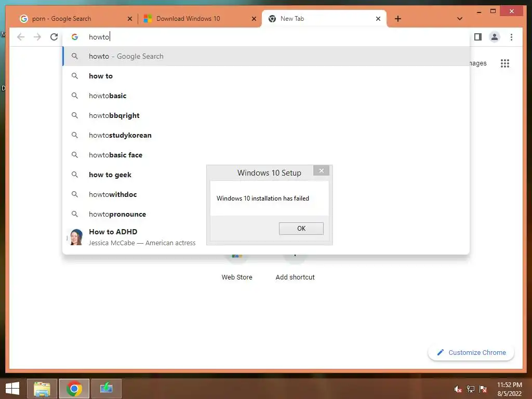
Task: Choose the howtobasic suggestion
Action: tap(267, 96)
